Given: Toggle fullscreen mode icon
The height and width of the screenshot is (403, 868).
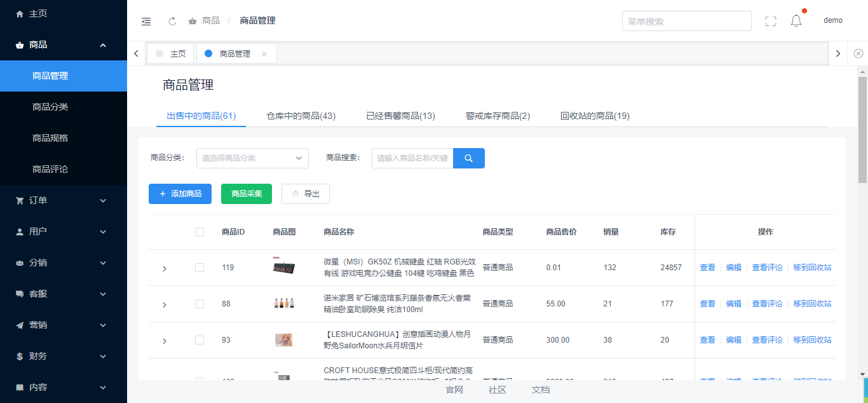Looking at the screenshot, I should [x=771, y=21].
